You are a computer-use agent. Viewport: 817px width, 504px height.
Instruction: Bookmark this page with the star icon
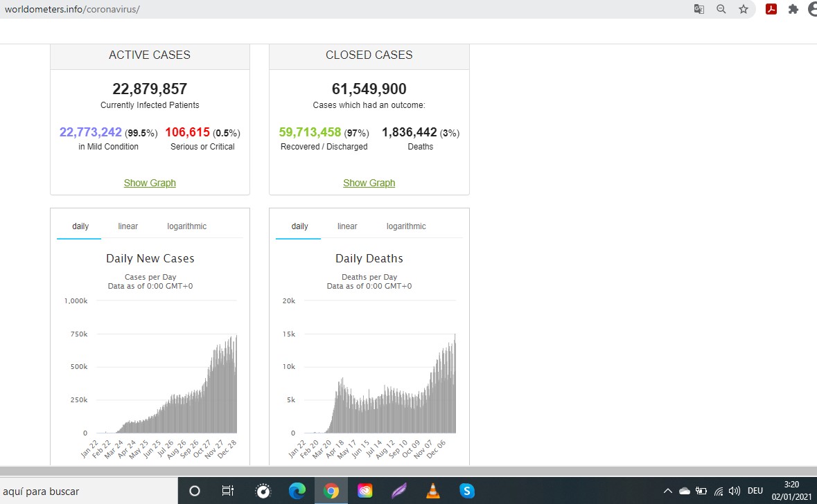[744, 9]
